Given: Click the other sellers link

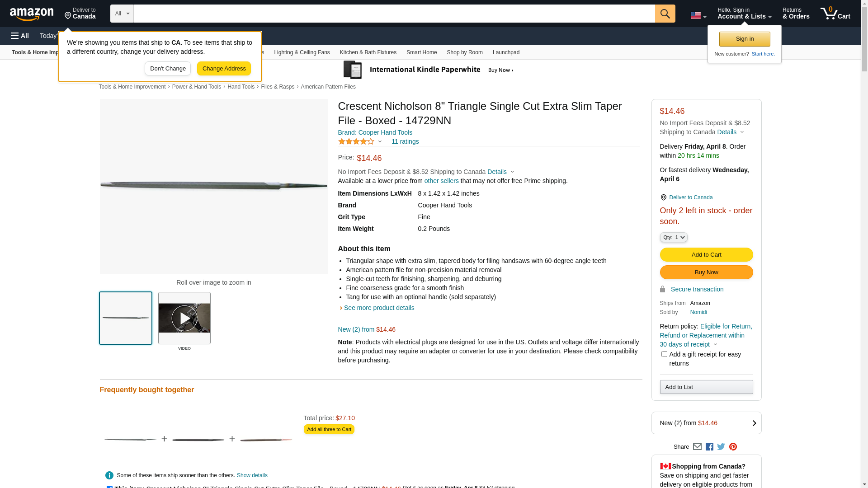Looking at the screenshot, I should coord(441,181).
